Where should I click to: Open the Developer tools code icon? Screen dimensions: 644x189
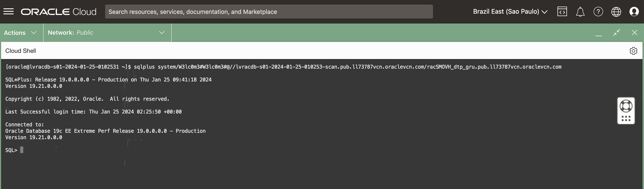pyautogui.click(x=562, y=12)
